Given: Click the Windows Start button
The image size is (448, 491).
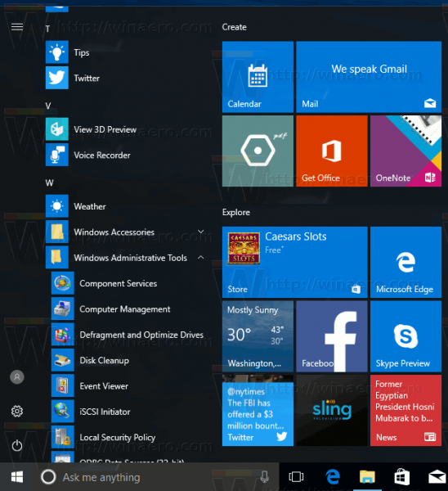Looking at the screenshot, I should (x=17, y=477).
